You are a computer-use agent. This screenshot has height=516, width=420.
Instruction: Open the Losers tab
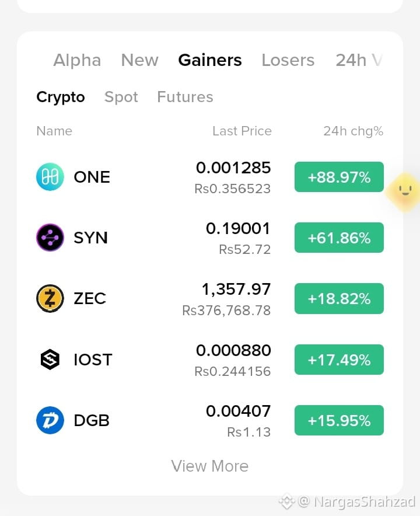(288, 60)
